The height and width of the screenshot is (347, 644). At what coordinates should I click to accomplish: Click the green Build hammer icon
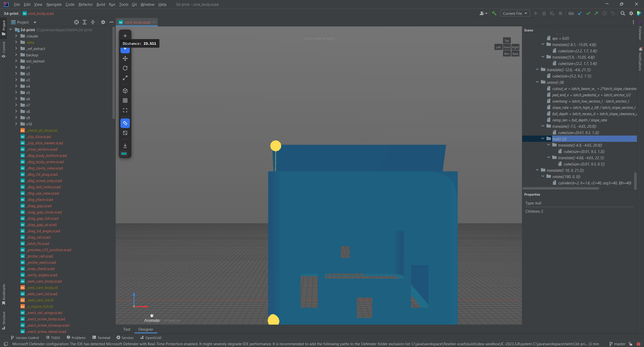pos(494,13)
